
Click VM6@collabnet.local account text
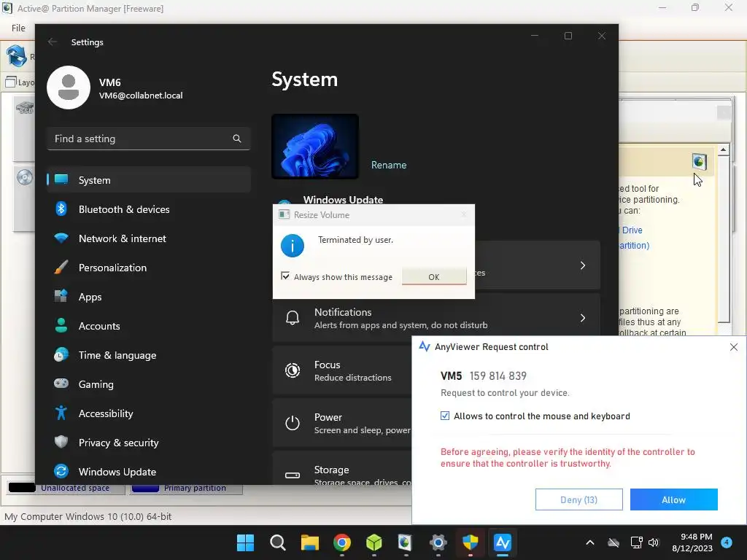pyautogui.click(x=141, y=96)
